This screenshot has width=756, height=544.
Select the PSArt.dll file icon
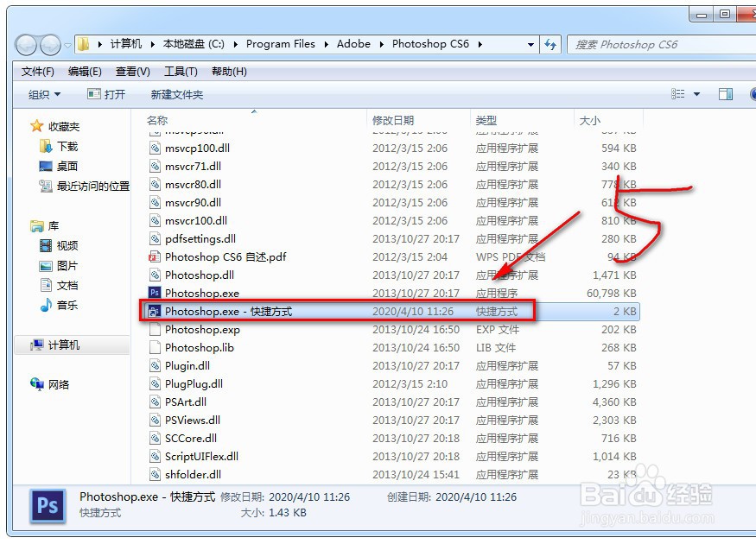click(155, 402)
